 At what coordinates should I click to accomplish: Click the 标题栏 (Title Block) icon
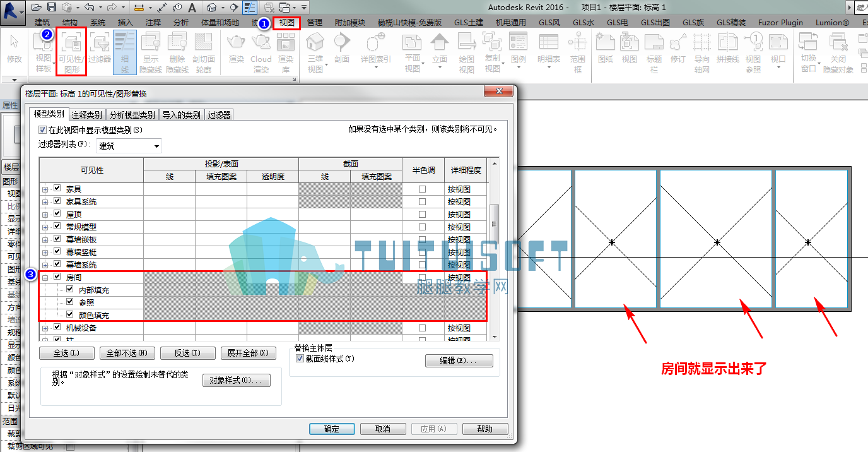pos(654,53)
